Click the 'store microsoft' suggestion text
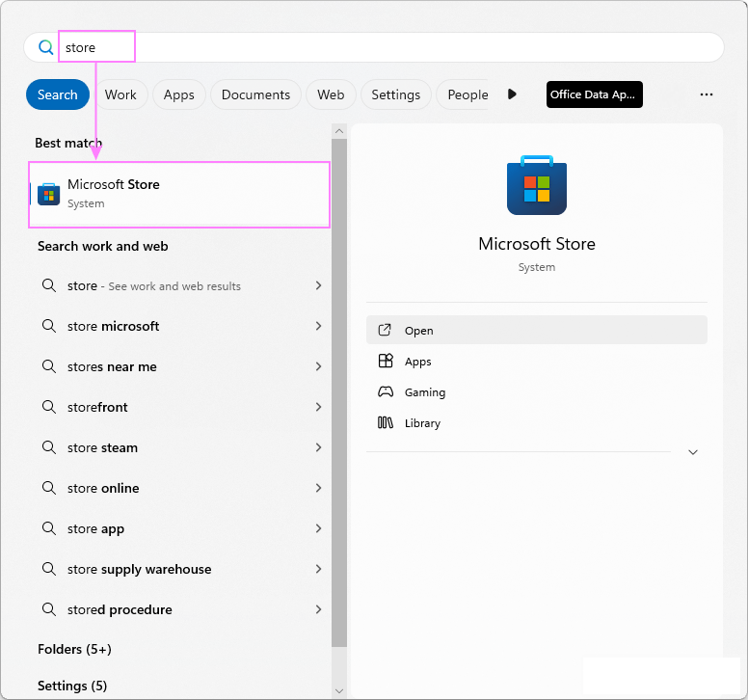 (113, 326)
